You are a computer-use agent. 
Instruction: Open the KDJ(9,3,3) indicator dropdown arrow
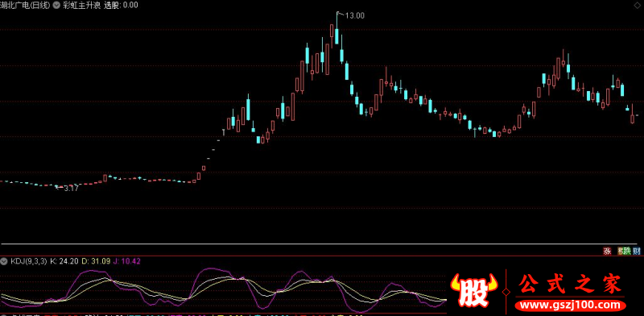(5, 261)
